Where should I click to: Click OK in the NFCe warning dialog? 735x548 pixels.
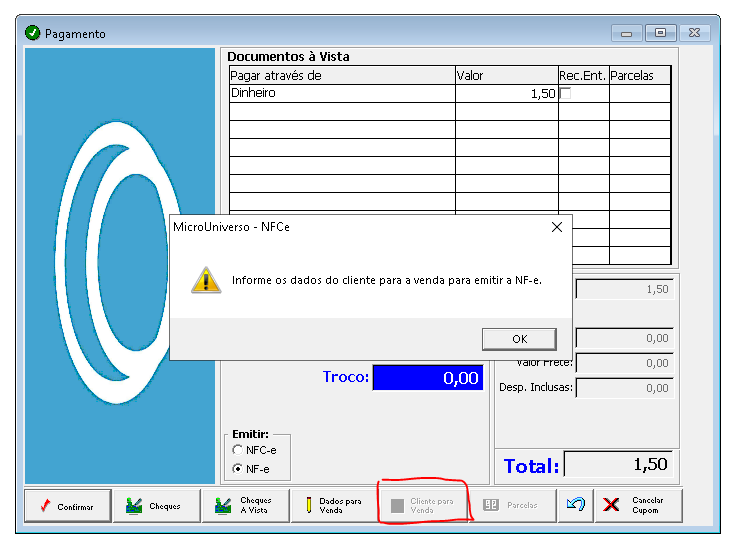point(519,339)
